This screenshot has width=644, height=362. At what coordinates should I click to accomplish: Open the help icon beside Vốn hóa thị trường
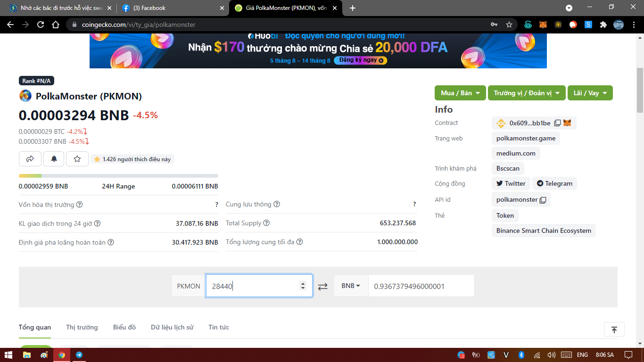pos(80,205)
